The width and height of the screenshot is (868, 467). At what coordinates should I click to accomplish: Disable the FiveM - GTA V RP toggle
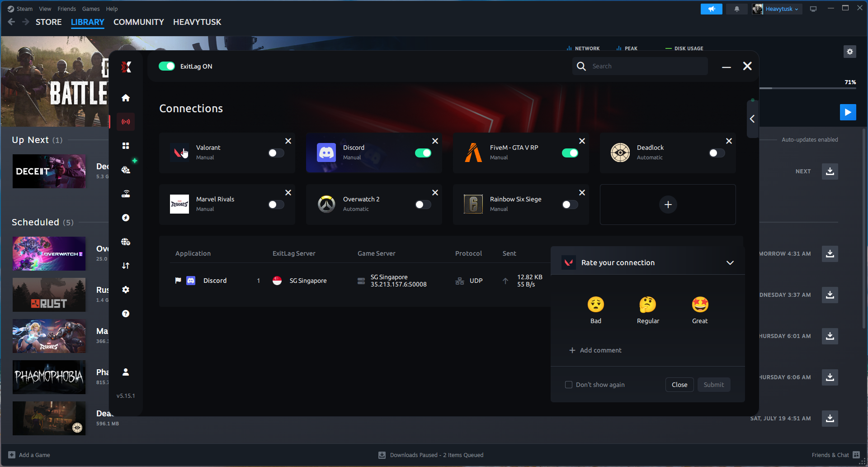pos(570,153)
